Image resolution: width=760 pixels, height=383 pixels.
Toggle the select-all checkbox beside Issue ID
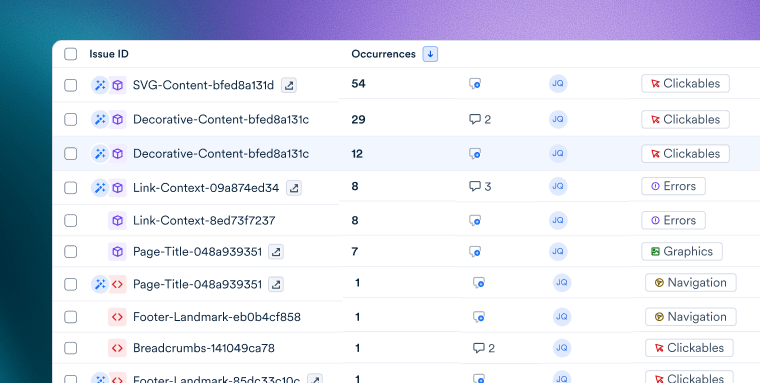coord(71,54)
